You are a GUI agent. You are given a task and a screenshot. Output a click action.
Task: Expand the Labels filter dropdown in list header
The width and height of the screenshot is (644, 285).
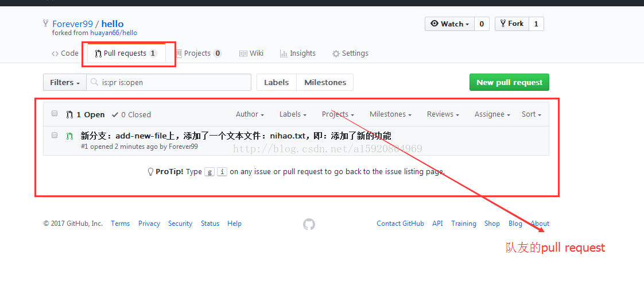(x=293, y=114)
